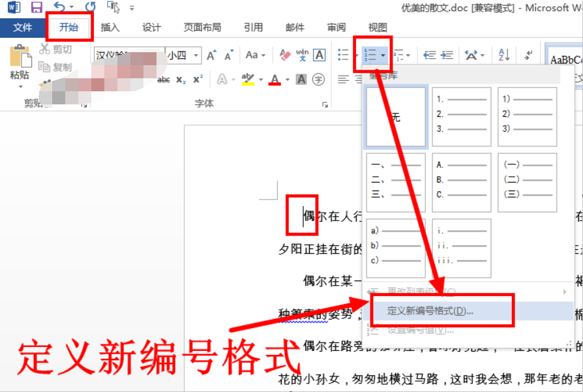Toggle the Subscript x₂ button
Screen dimensions: 583x392
tap(181, 80)
